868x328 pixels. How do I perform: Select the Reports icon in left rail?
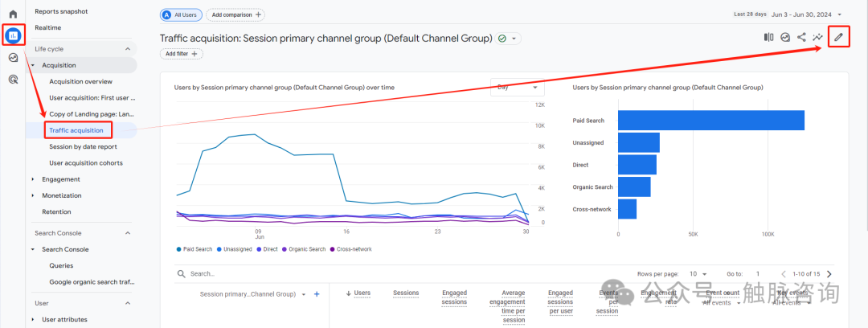(x=13, y=36)
